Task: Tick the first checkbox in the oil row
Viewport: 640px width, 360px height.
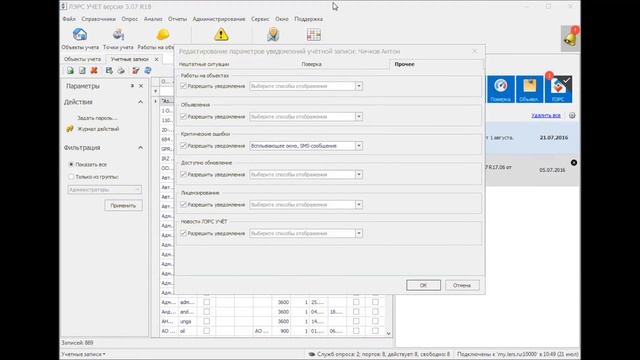Action: tap(207, 331)
